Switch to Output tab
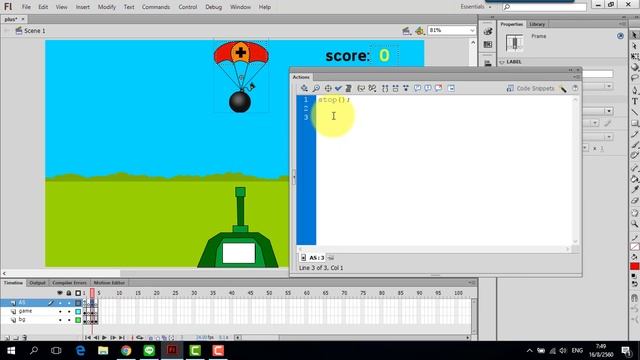This screenshot has width=640, height=360. pos(37,283)
